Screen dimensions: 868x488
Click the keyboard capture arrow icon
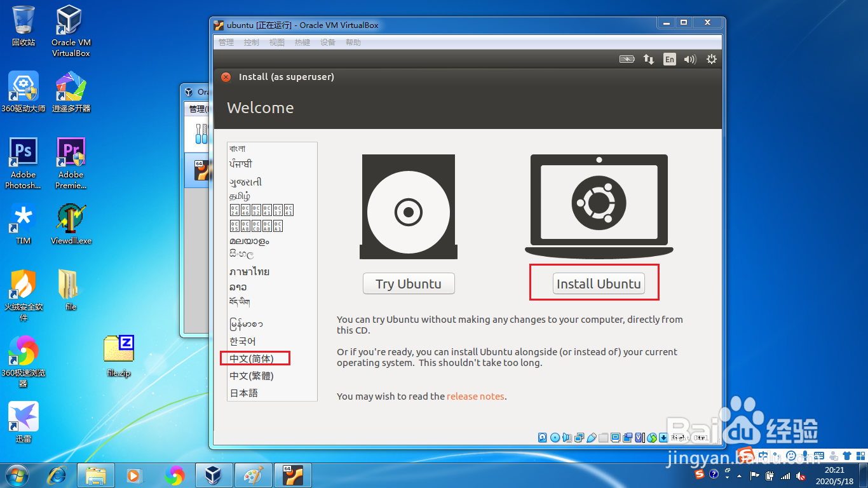tap(663, 437)
